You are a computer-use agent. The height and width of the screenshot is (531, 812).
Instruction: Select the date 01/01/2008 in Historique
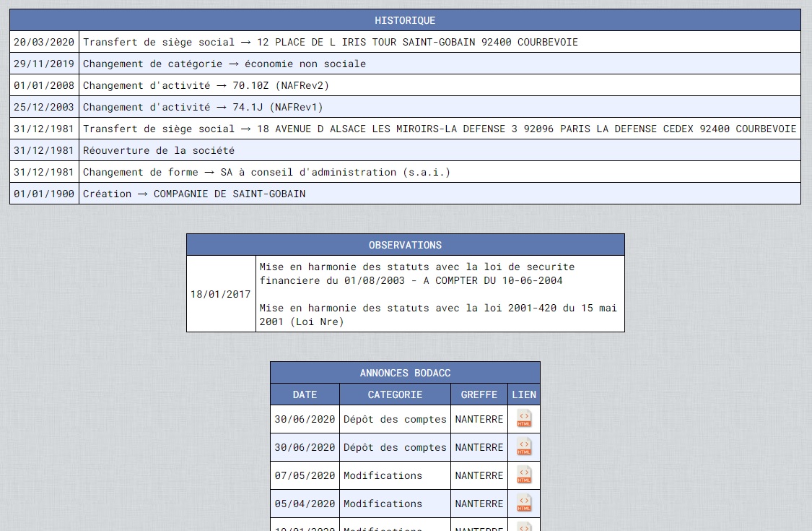(x=44, y=85)
